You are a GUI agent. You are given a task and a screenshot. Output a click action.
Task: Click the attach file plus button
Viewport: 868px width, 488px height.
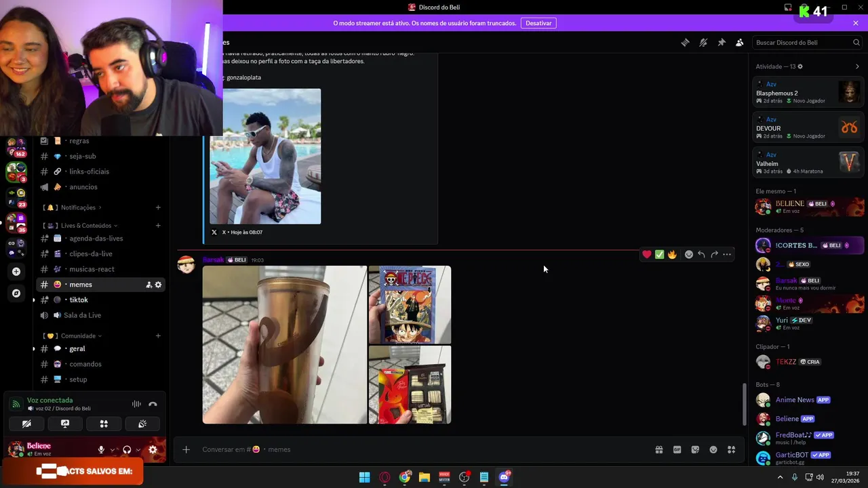(x=186, y=449)
